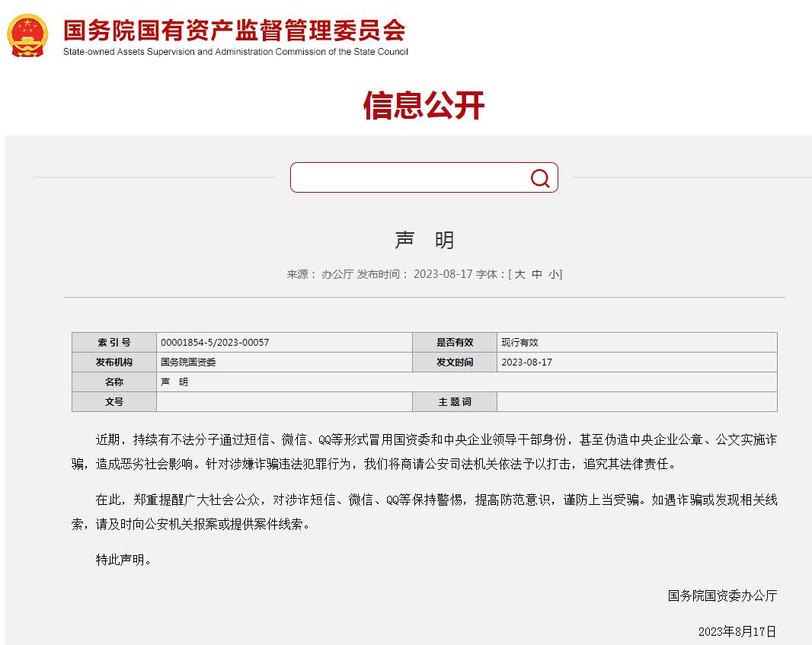Click the 索引号 table header cell
Viewport: 812px width, 645px height.
click(114, 343)
